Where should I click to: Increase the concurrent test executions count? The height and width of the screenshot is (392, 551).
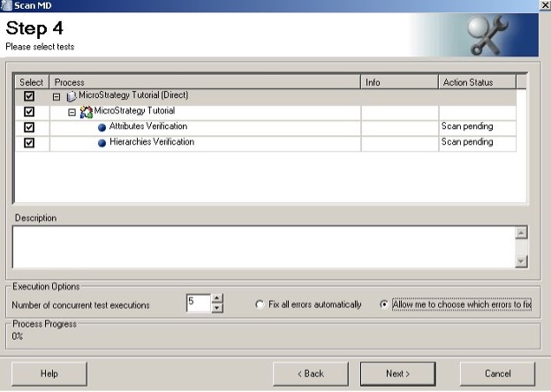pos(218,299)
